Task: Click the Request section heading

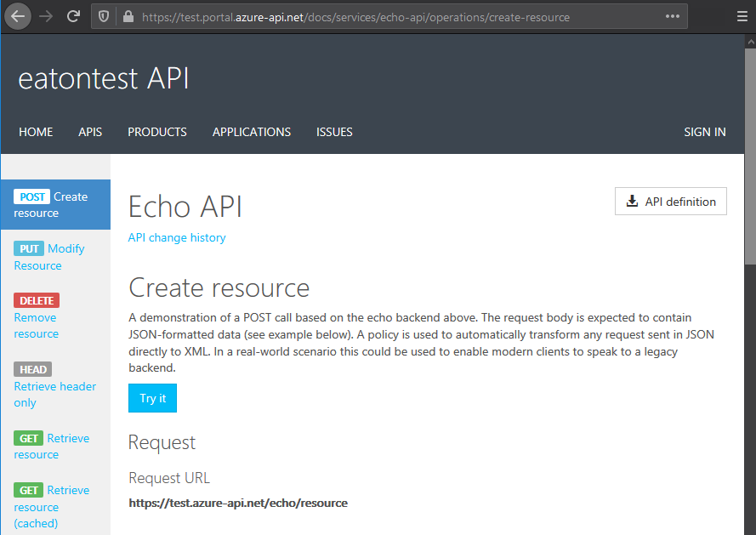Action: 162,443
